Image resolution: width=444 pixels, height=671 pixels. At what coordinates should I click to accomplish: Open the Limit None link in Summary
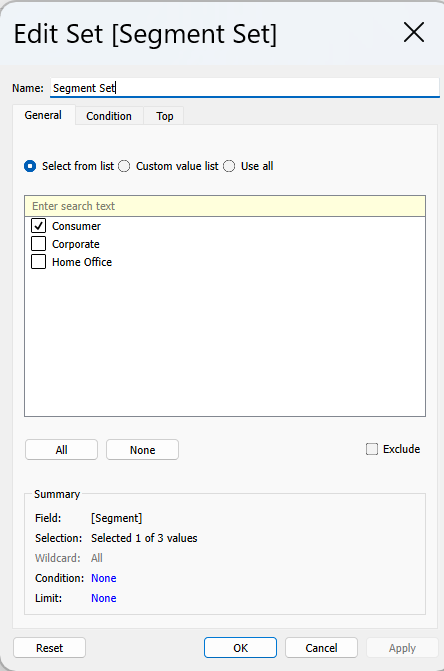coord(104,598)
